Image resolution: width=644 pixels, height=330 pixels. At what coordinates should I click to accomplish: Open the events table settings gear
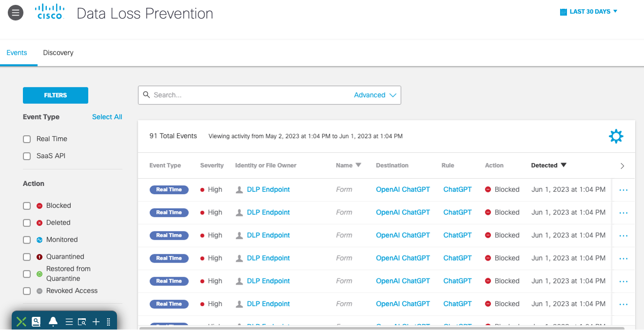tap(616, 136)
